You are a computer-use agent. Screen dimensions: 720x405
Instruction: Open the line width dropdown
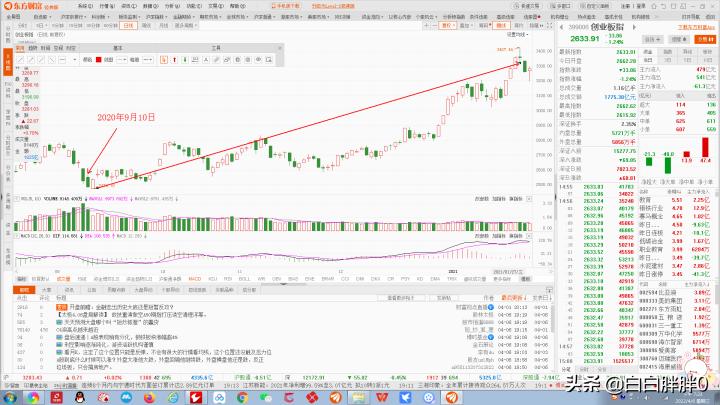[x=148, y=60]
